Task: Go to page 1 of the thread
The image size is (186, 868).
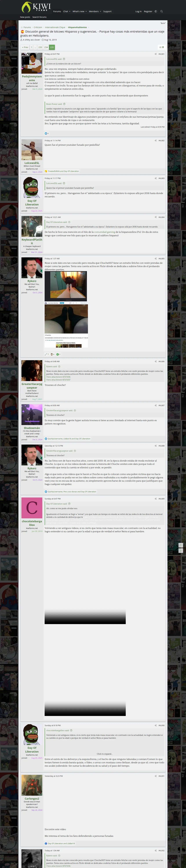Action: pos(31,47)
